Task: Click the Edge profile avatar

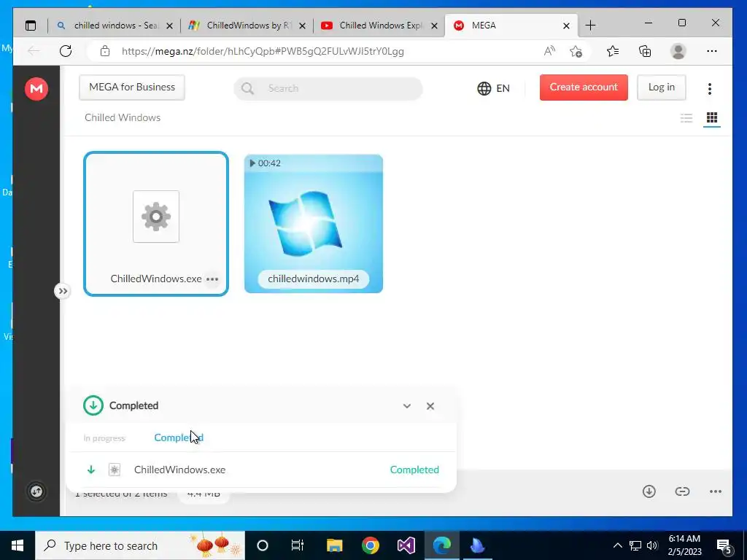Action: click(678, 51)
